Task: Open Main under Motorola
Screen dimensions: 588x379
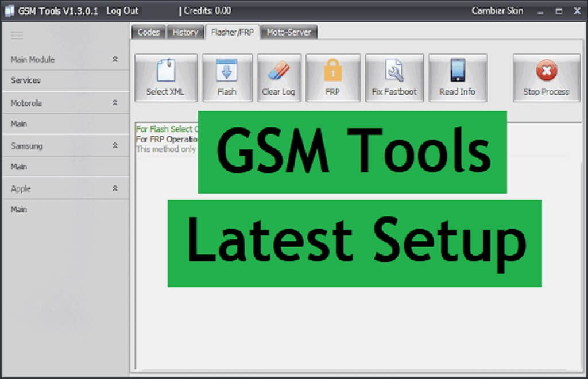Action: 65,123
